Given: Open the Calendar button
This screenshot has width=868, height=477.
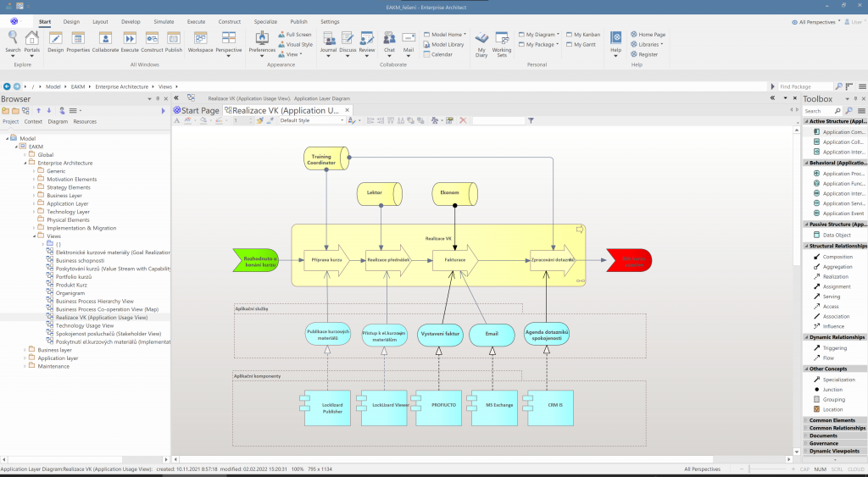Looking at the screenshot, I should [438, 54].
